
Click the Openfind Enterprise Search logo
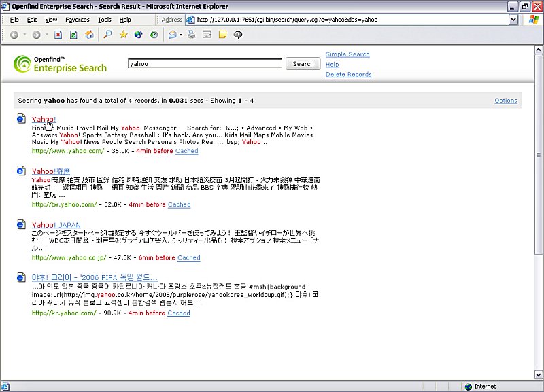tap(60, 64)
